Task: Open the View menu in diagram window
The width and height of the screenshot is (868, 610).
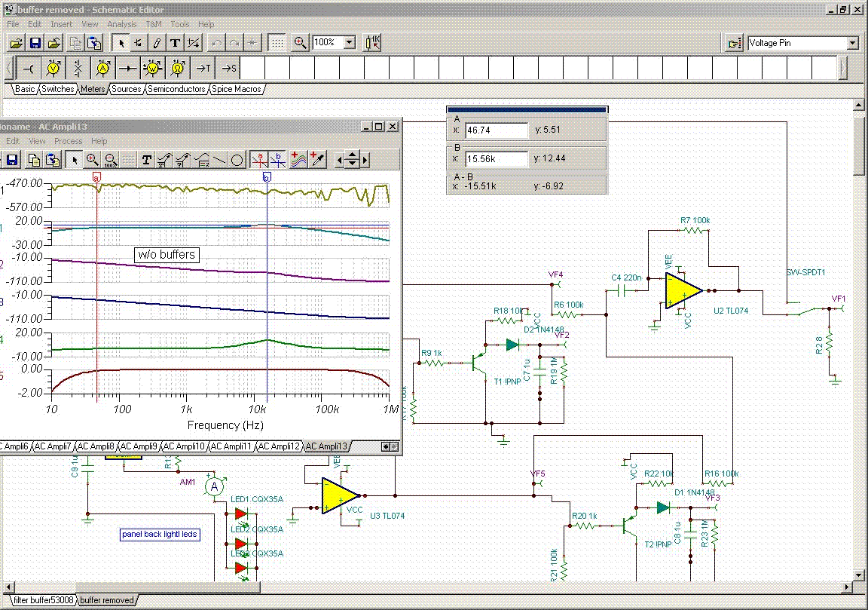Action: tap(37, 141)
